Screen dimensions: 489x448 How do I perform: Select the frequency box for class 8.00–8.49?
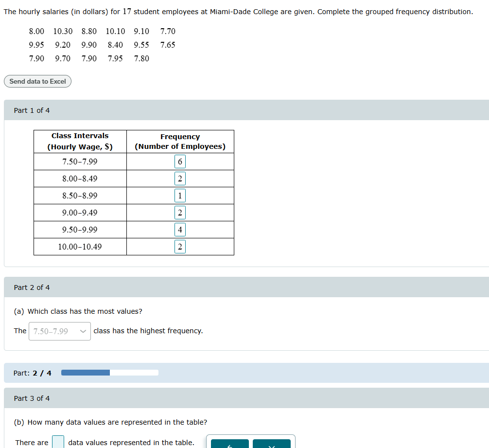point(180,178)
